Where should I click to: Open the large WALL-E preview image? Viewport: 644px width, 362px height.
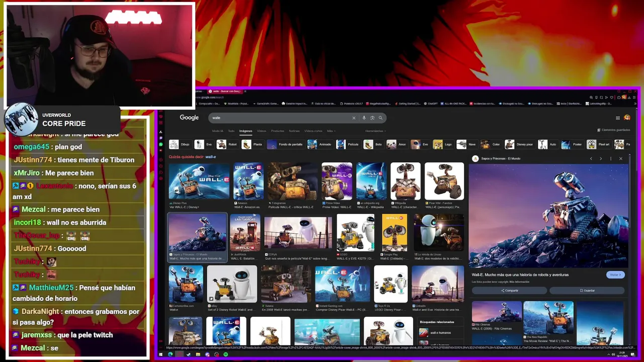[x=548, y=216]
